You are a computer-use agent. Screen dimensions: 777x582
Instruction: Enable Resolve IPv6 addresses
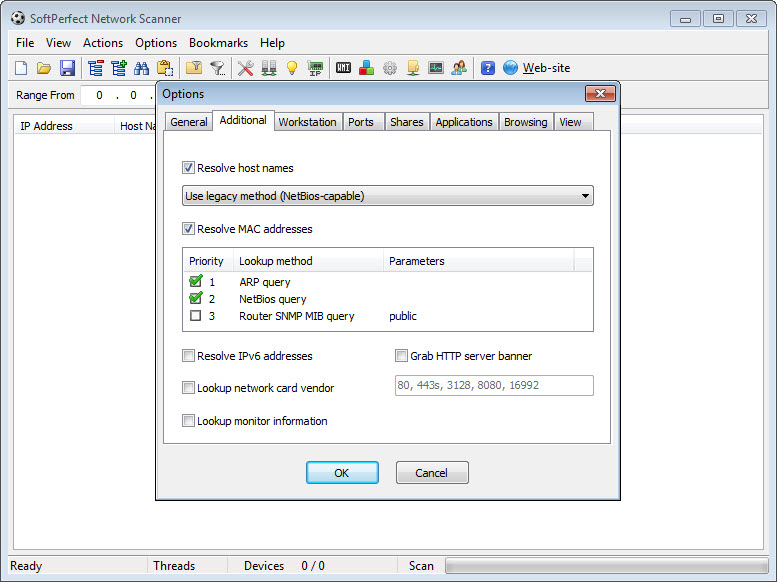click(x=188, y=355)
